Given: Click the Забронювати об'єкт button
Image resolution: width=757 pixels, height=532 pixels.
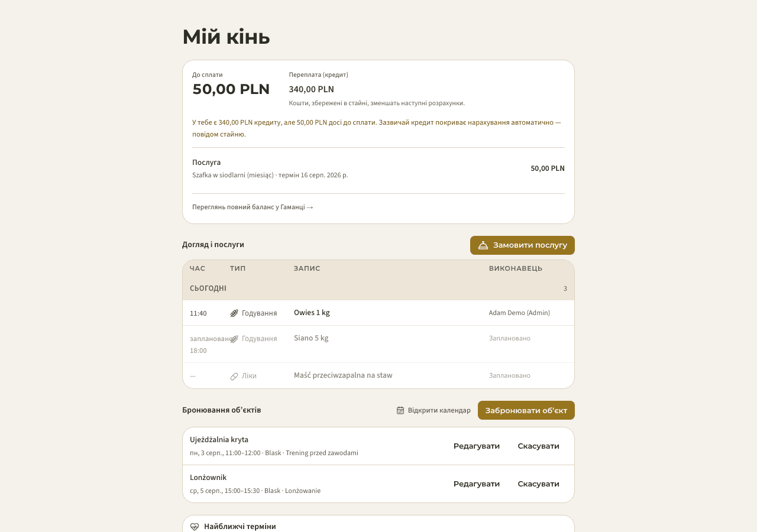Looking at the screenshot, I should coord(526,410).
